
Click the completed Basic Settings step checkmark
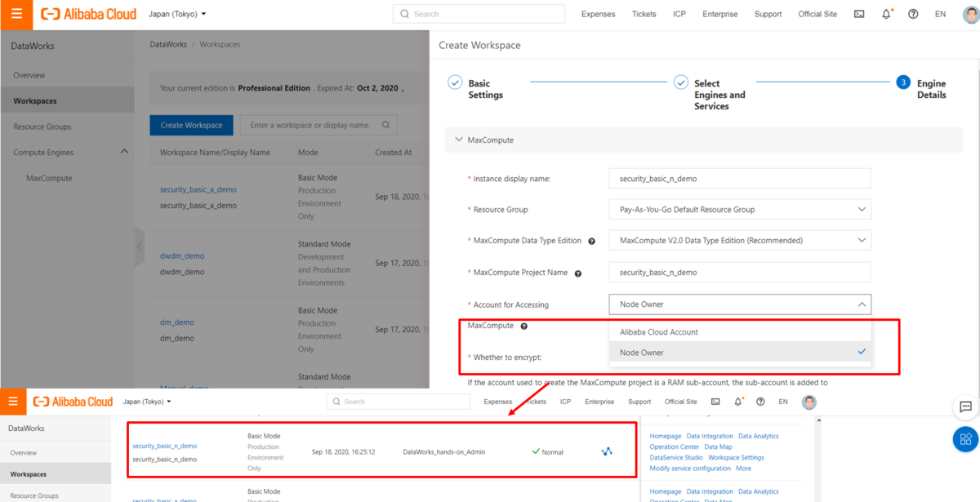point(455,82)
